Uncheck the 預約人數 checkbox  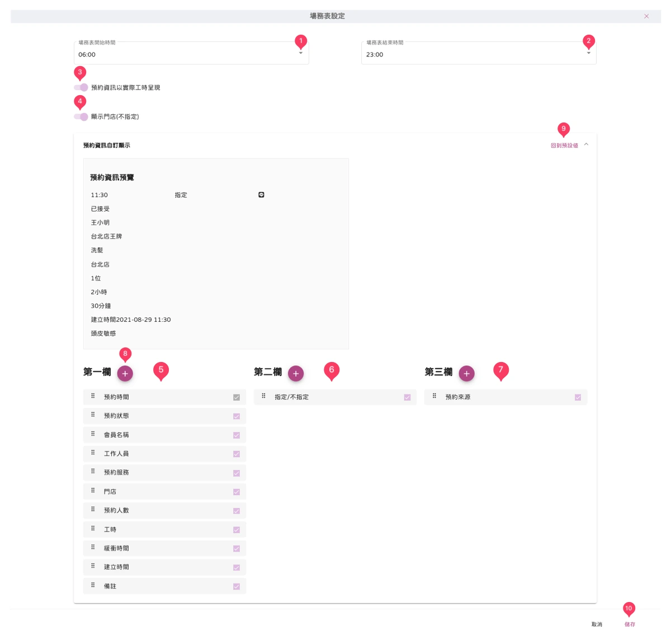click(237, 511)
